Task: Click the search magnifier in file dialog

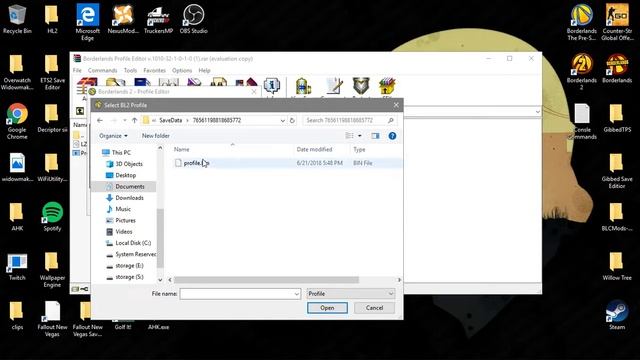Action: coord(391,120)
